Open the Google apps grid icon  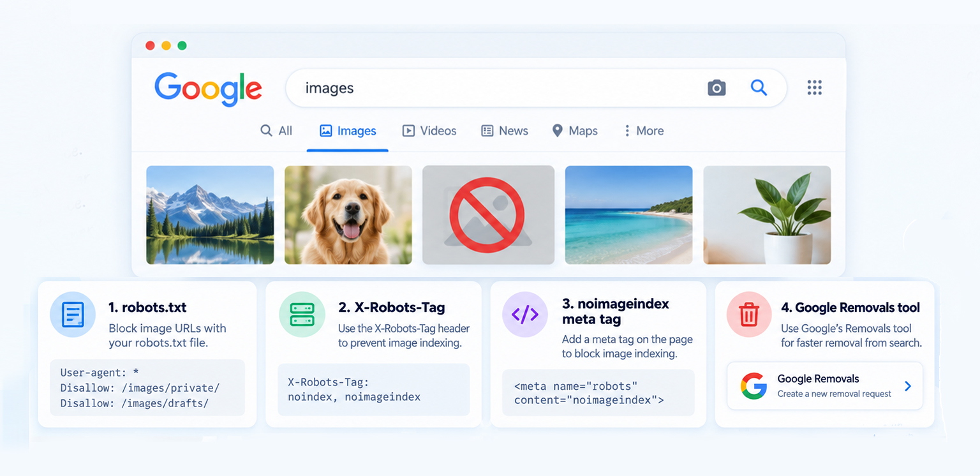point(814,87)
